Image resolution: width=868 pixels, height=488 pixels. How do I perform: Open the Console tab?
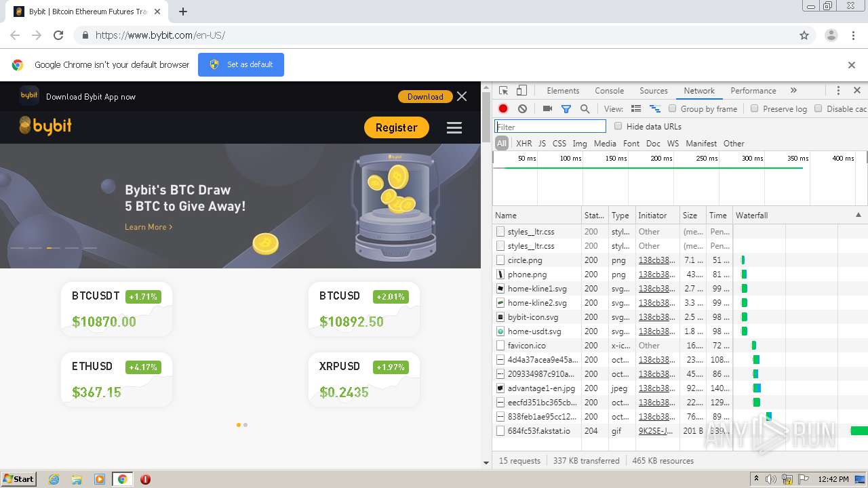(x=609, y=91)
